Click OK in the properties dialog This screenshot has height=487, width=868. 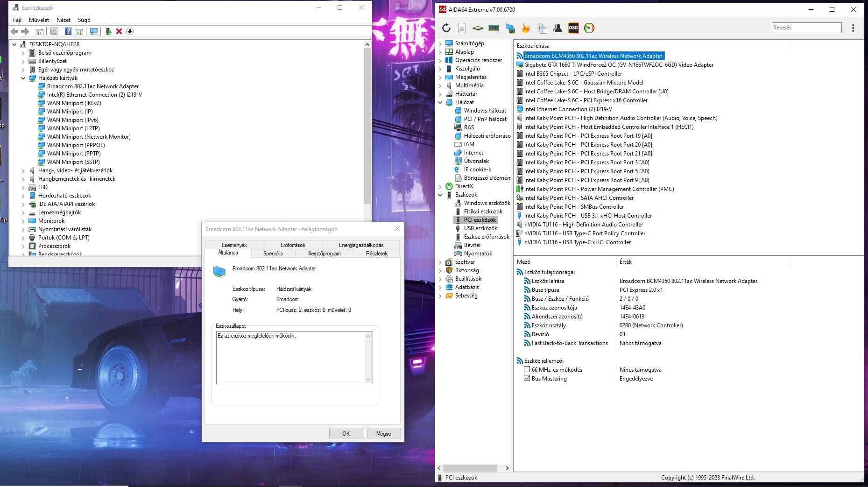pyautogui.click(x=346, y=433)
